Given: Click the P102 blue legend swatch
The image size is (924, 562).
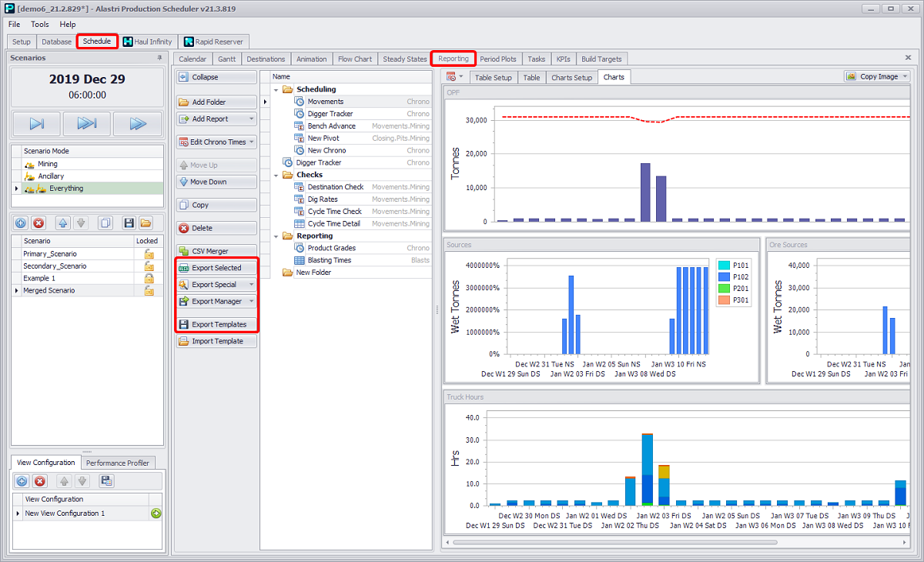Looking at the screenshot, I should pyautogui.click(x=725, y=276).
